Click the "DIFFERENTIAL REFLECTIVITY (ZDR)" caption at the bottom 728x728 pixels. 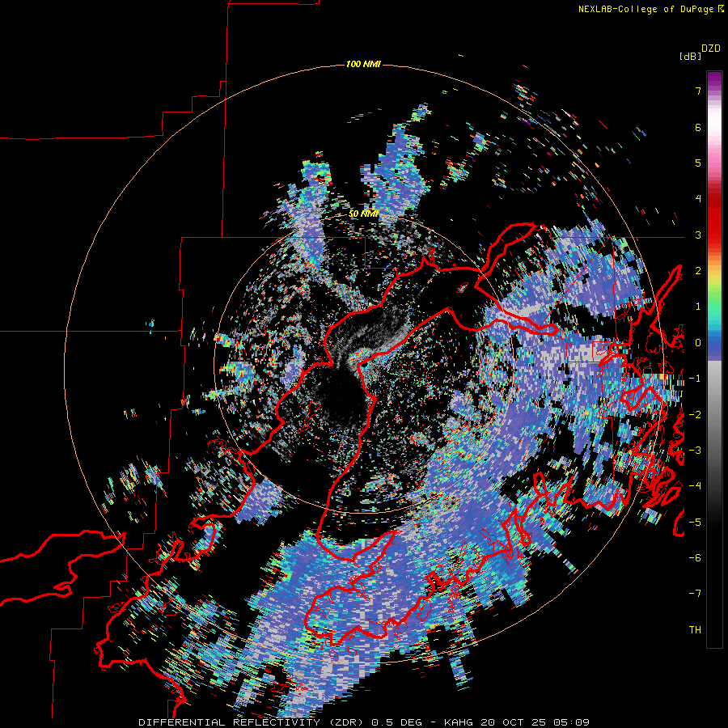[x=253, y=722]
